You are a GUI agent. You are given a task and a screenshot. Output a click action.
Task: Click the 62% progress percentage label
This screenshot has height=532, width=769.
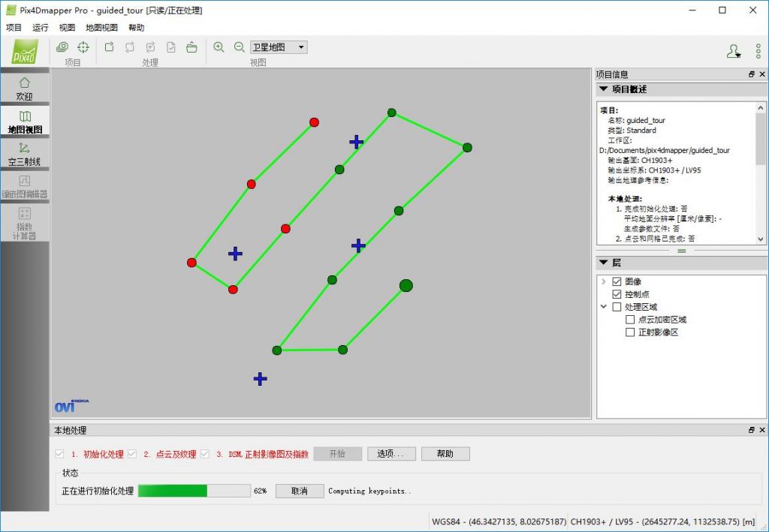click(261, 491)
